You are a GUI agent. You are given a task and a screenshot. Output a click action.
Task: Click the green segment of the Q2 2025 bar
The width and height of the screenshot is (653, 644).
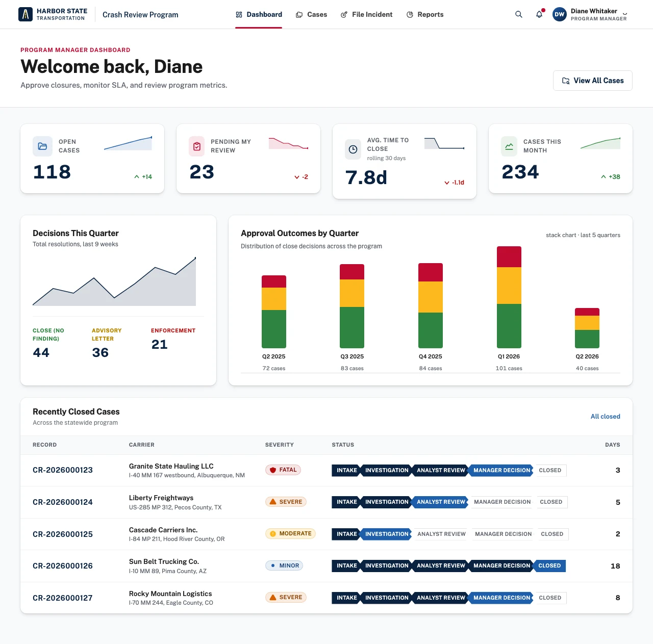(274, 329)
